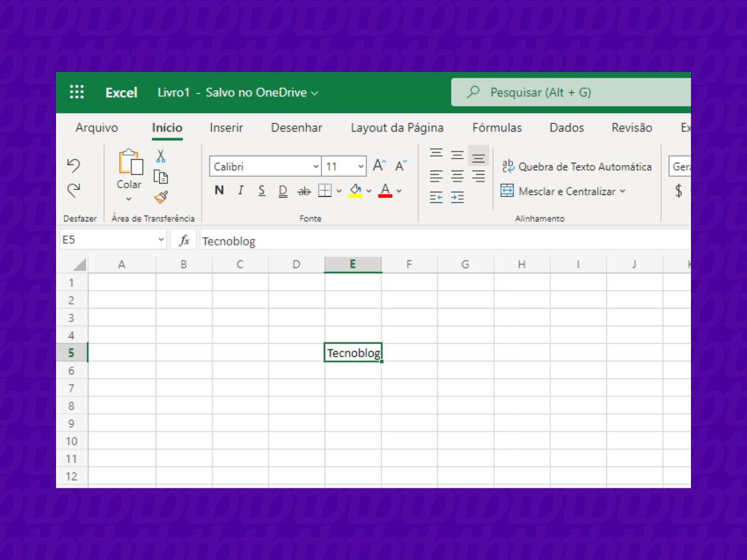Click the Copiar copy icon
Screen dimensions: 747x560
tap(161, 176)
